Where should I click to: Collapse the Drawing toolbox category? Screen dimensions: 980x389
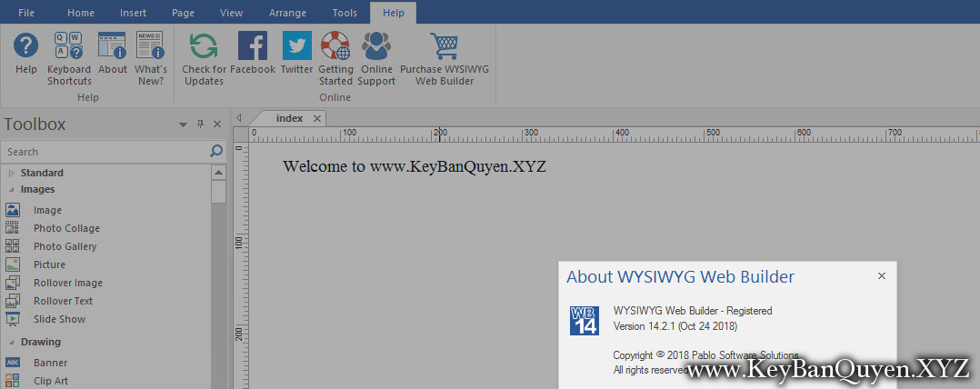point(12,342)
